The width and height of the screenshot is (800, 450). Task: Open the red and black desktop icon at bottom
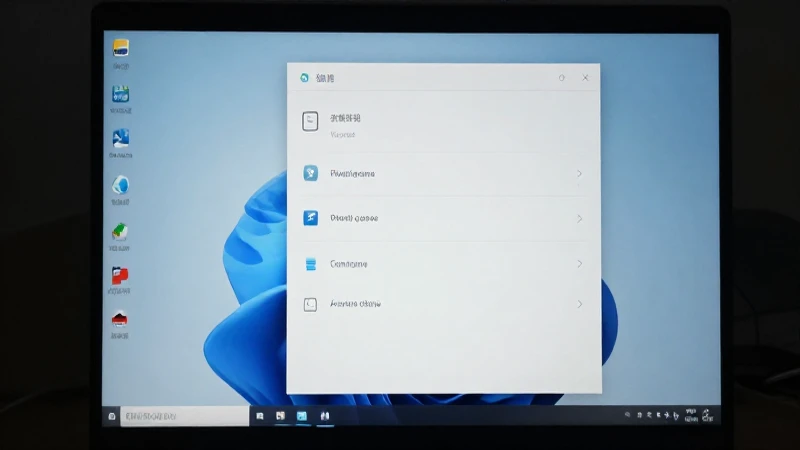click(x=119, y=319)
